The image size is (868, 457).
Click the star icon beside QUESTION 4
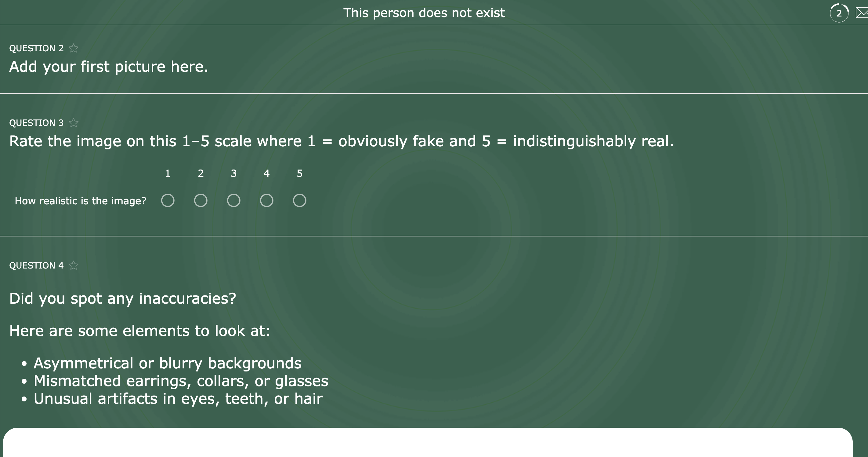click(73, 265)
